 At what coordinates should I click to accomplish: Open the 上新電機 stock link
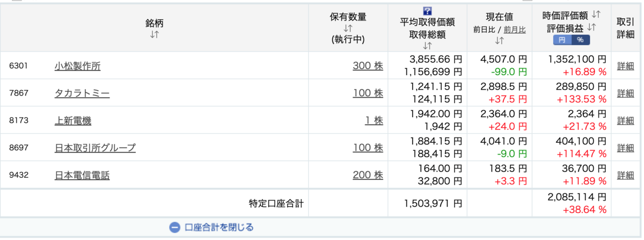(x=73, y=121)
